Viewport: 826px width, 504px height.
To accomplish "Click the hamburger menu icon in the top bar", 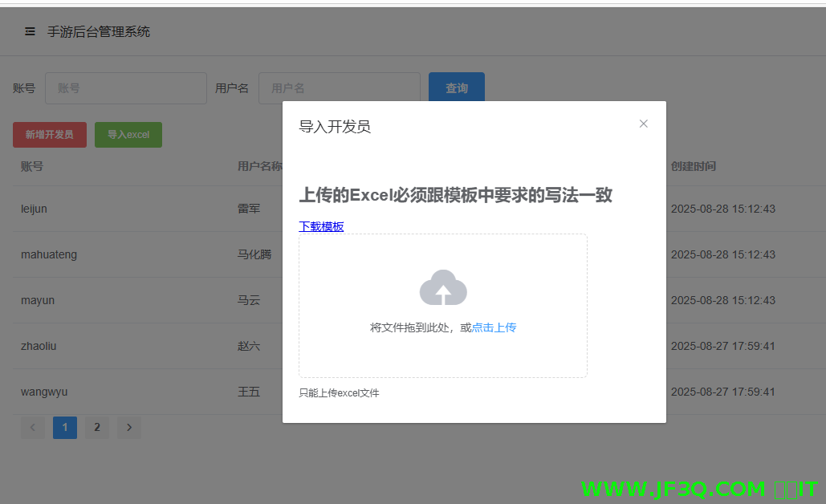I will [30, 32].
